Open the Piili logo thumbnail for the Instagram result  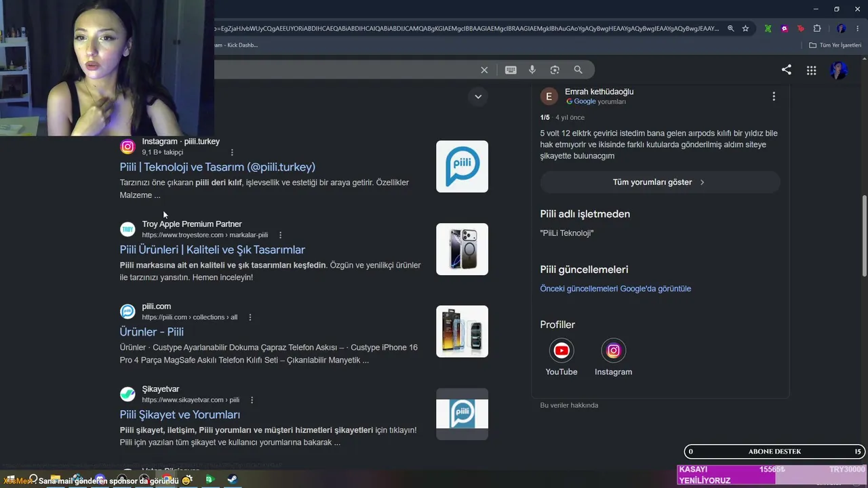462,167
